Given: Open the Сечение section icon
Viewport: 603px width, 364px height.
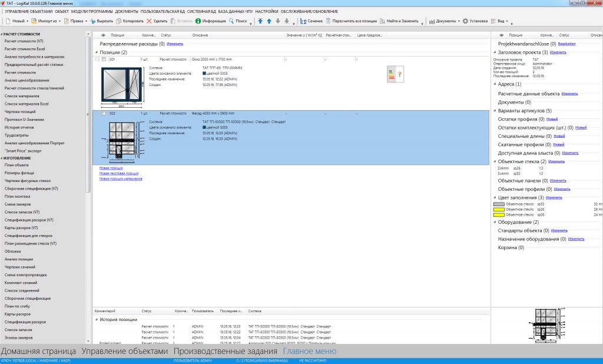Looking at the screenshot, I should pyautogui.click(x=303, y=21).
